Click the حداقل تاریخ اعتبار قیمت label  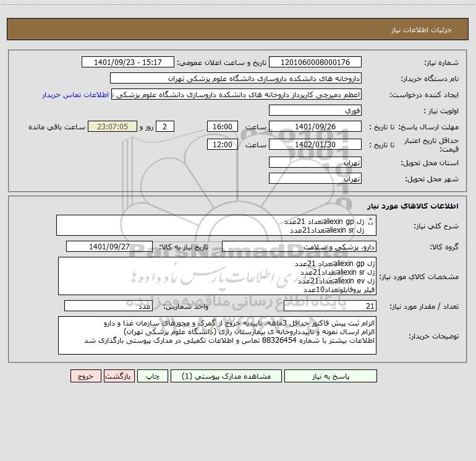click(431, 145)
